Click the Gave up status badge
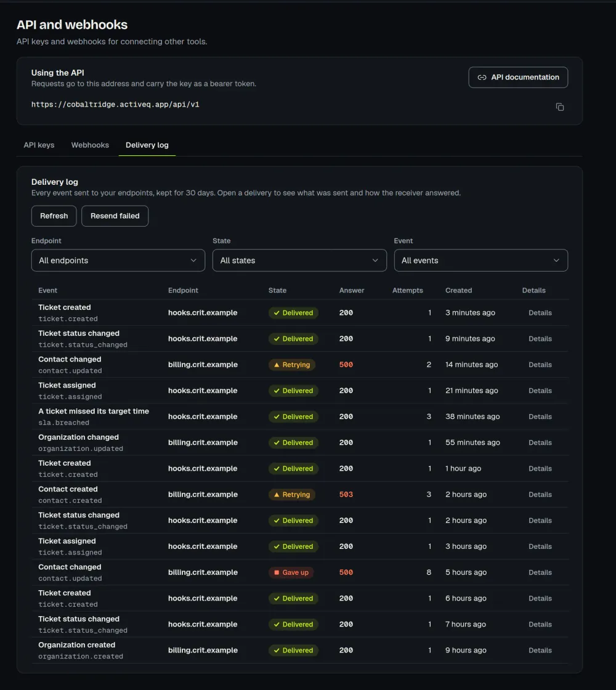This screenshot has width=616, height=690. (291, 572)
